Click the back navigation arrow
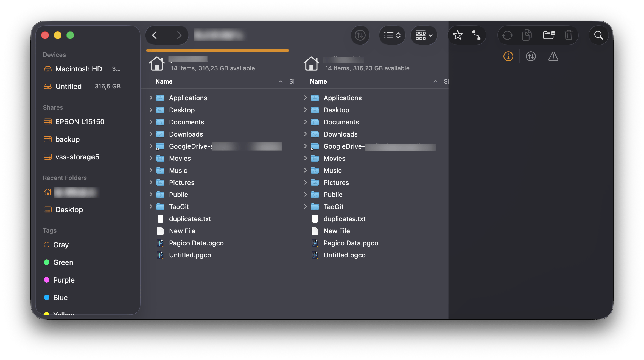Screen dimensions: 644x360 (x=155, y=35)
